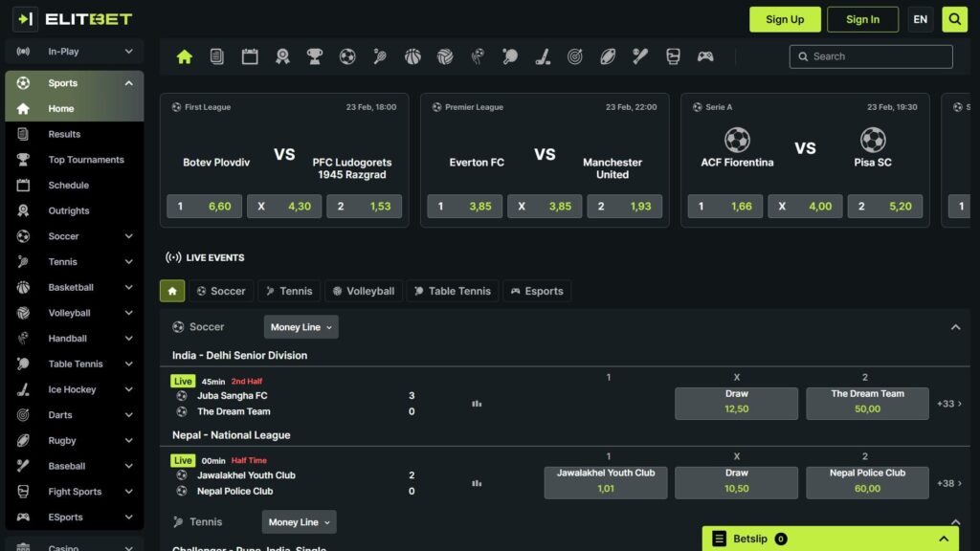
Task: Select the home icon in the live events filters
Action: pos(171,290)
